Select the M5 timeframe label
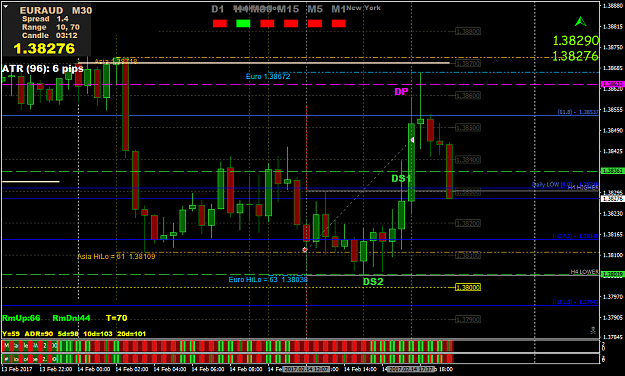The height and width of the screenshot is (376, 625). (315, 9)
